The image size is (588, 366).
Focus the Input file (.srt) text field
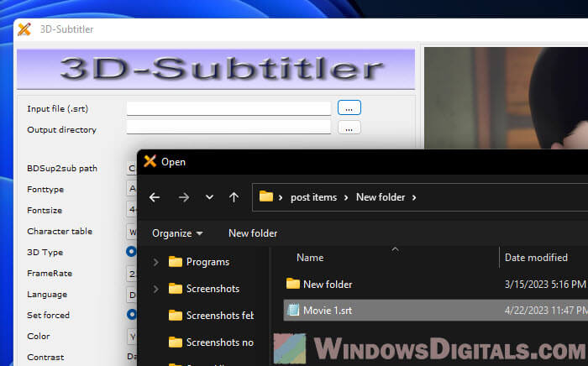(x=228, y=108)
